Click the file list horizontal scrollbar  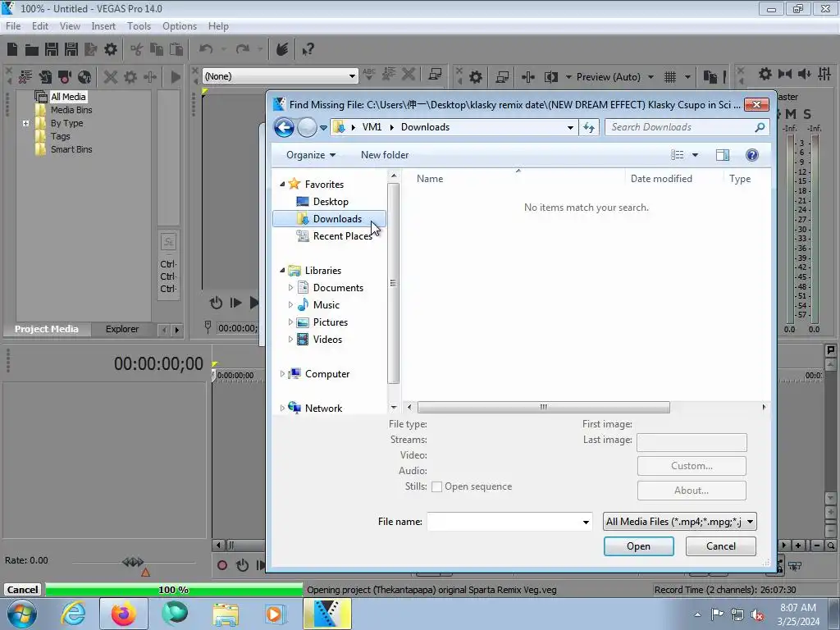pos(543,407)
